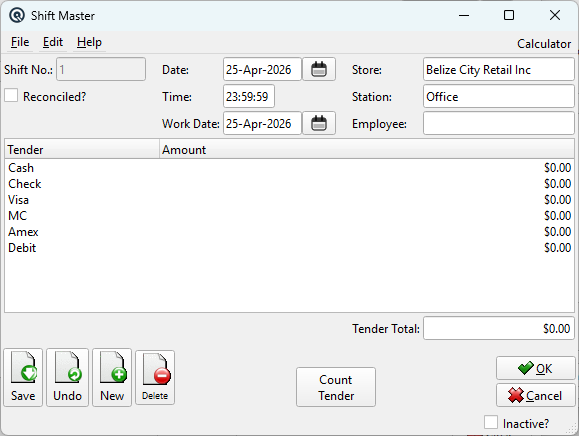The width and height of the screenshot is (579, 436).
Task: Open the calendar picker beside Work Date
Action: pyautogui.click(x=319, y=123)
